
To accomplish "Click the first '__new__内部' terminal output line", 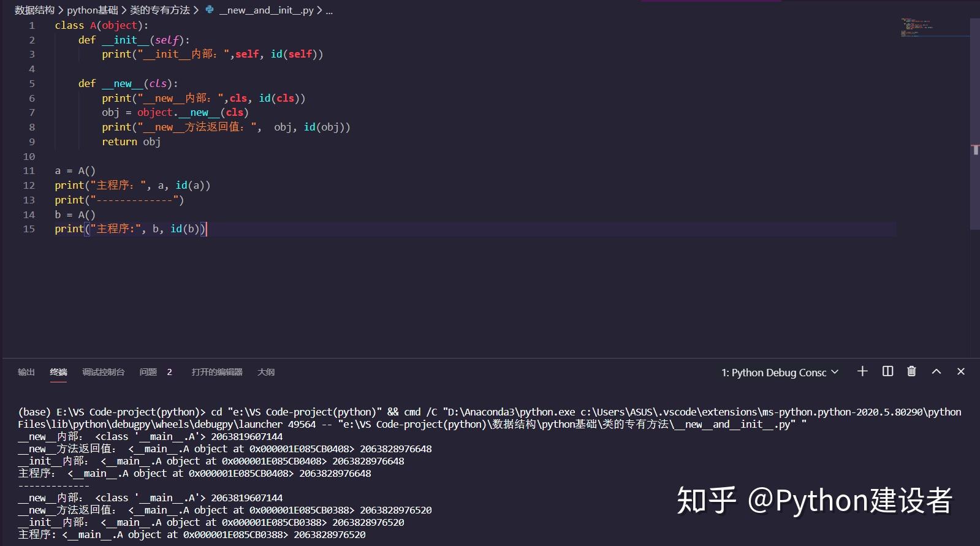I will click(x=150, y=436).
